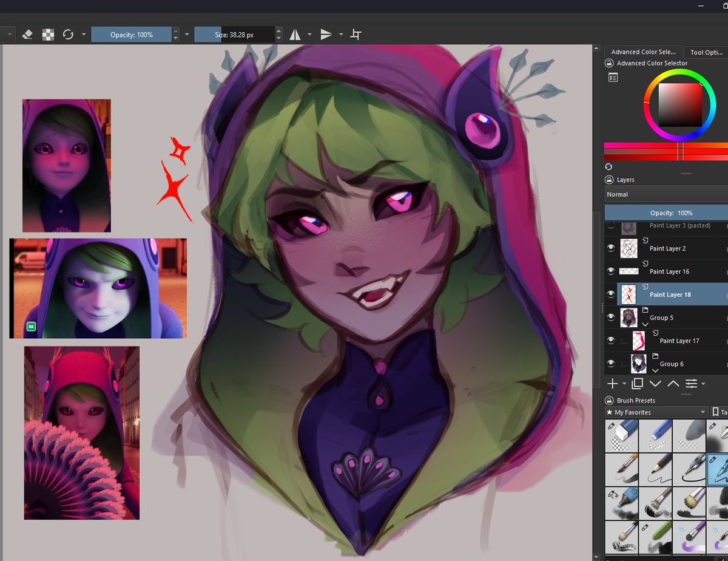Collapse the Group 5 layer
Screen dimensions: 728x561
[645, 325]
